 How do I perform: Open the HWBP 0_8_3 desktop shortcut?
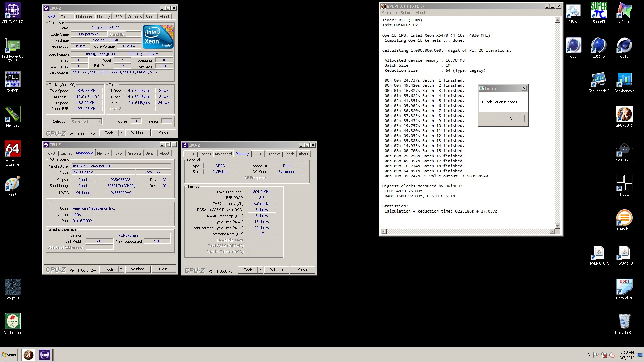[x=599, y=255]
